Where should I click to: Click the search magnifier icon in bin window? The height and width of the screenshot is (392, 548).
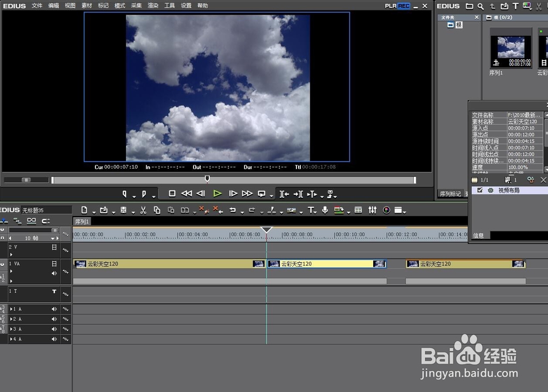(x=481, y=6)
